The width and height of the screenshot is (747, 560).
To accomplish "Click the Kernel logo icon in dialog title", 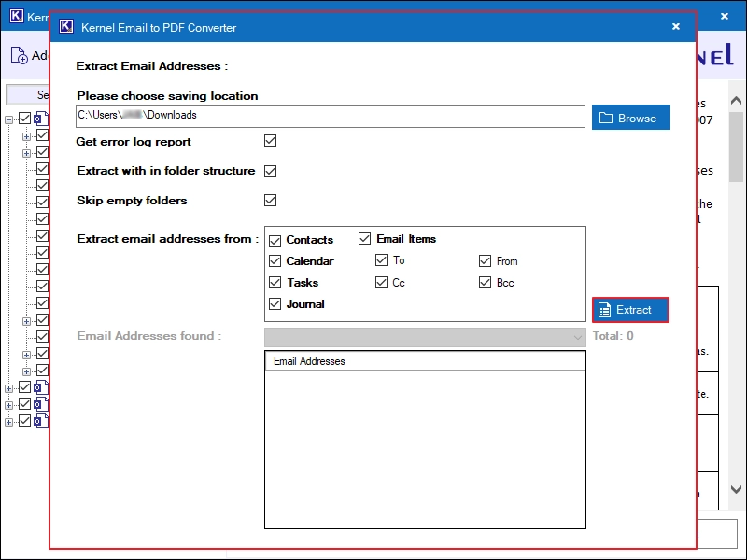I will point(66,27).
